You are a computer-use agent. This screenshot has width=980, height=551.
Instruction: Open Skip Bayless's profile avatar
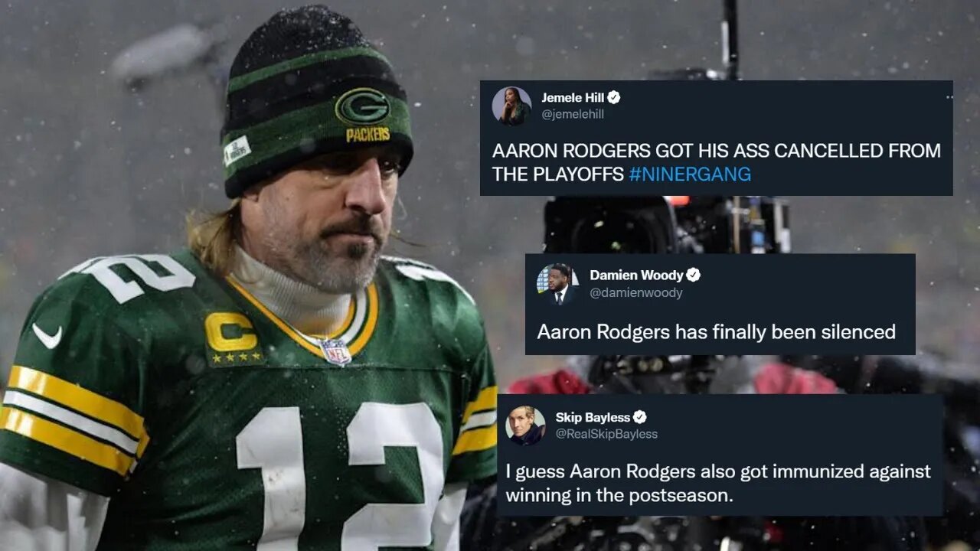click(x=525, y=425)
